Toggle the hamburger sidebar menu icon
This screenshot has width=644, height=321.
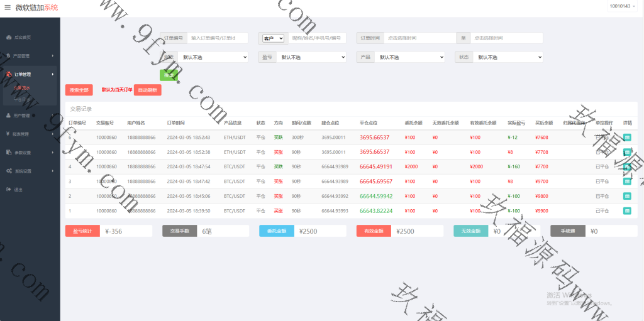tap(8, 8)
